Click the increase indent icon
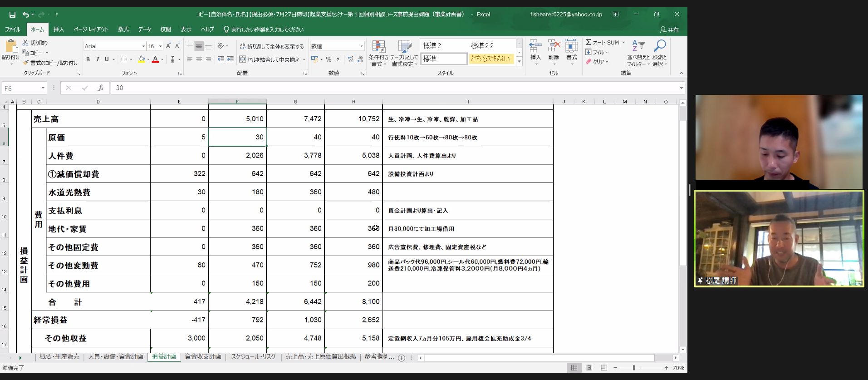 click(230, 59)
